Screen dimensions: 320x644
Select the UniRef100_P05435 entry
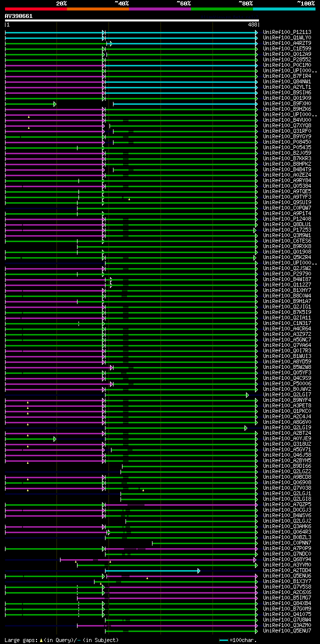pos(287,147)
